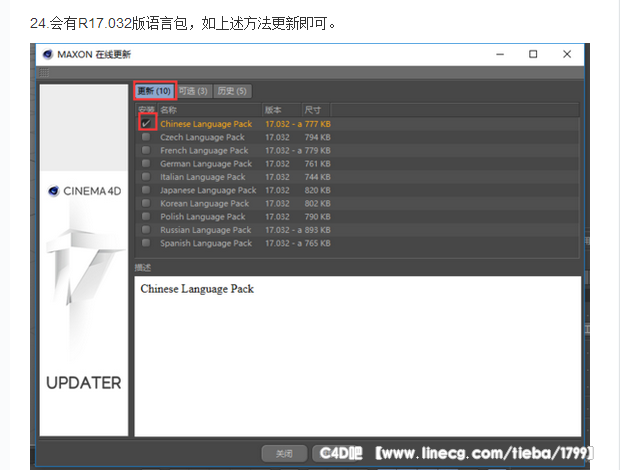
Task: Click the 820 KB size value
Action: (318, 190)
